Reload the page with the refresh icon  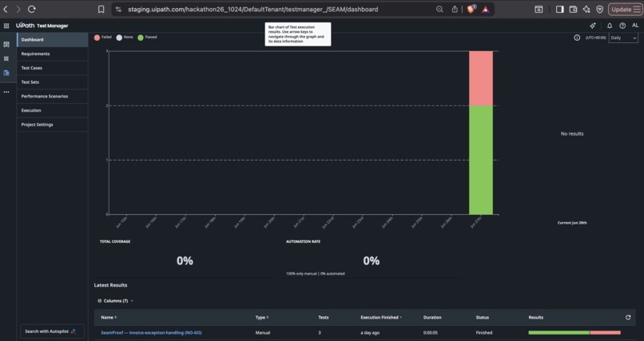pos(32,9)
